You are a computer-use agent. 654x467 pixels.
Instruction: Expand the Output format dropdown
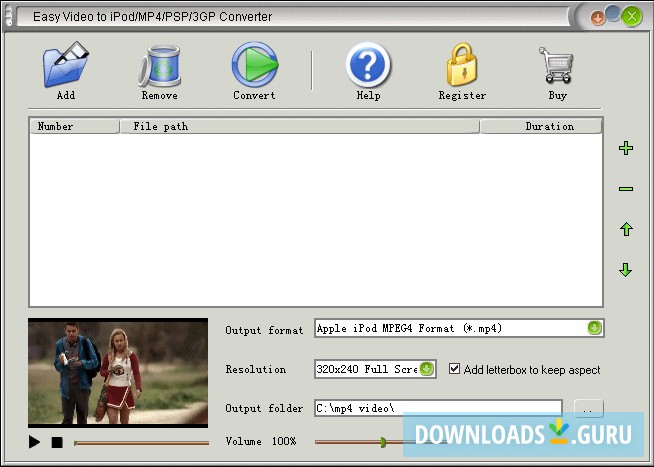(x=594, y=328)
